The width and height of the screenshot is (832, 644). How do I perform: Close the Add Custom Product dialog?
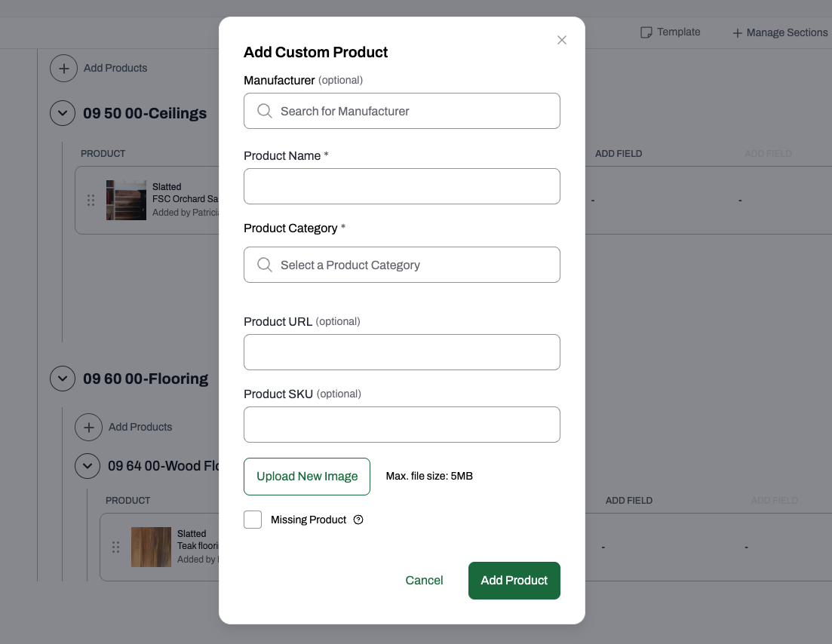[562, 40]
